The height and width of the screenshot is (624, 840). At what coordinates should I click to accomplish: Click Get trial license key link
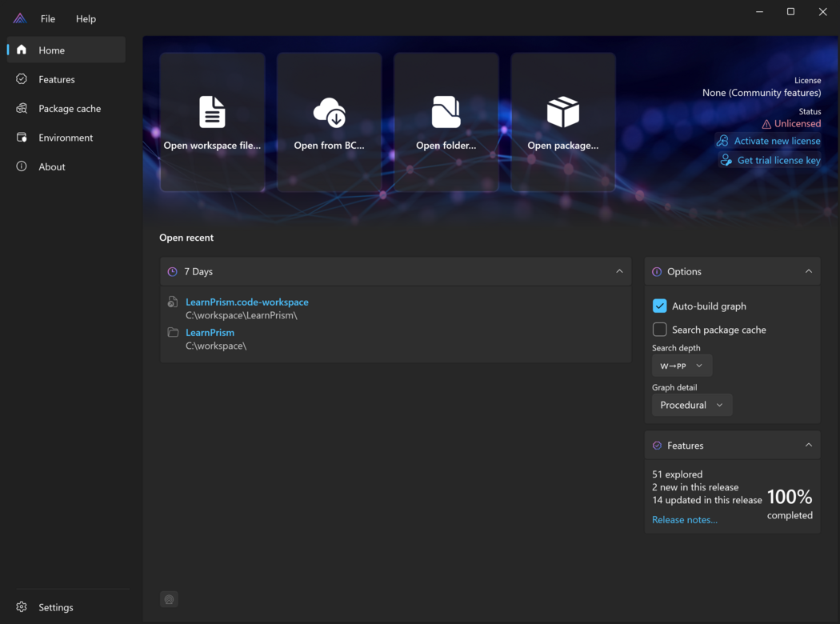point(779,160)
